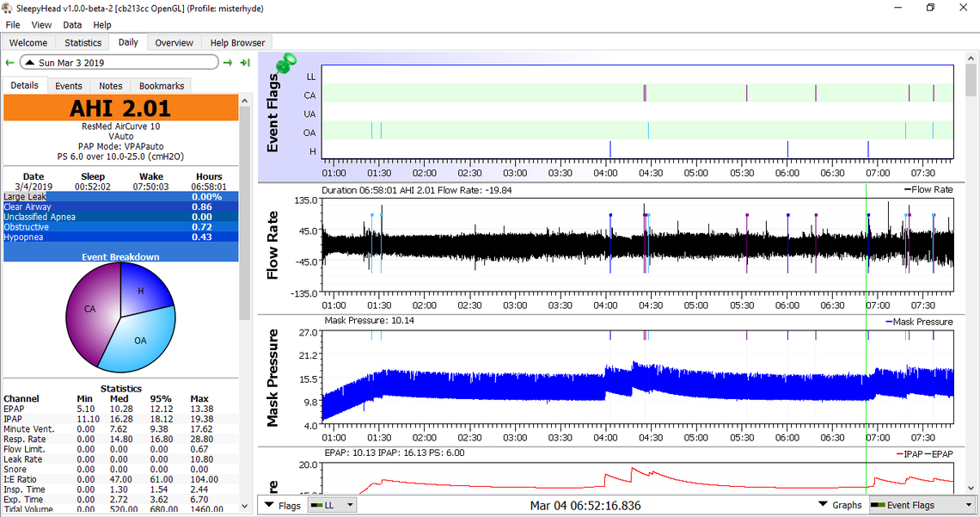Click the first OA flag near 01:25
The height and width of the screenshot is (517, 980).
pyautogui.click(x=372, y=130)
